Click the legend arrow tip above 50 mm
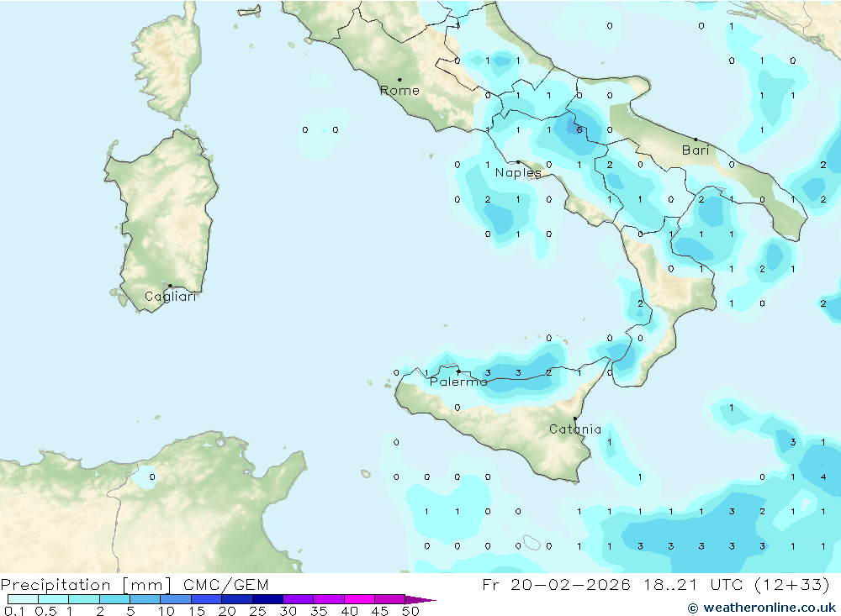The width and height of the screenshot is (841, 616). (421, 600)
